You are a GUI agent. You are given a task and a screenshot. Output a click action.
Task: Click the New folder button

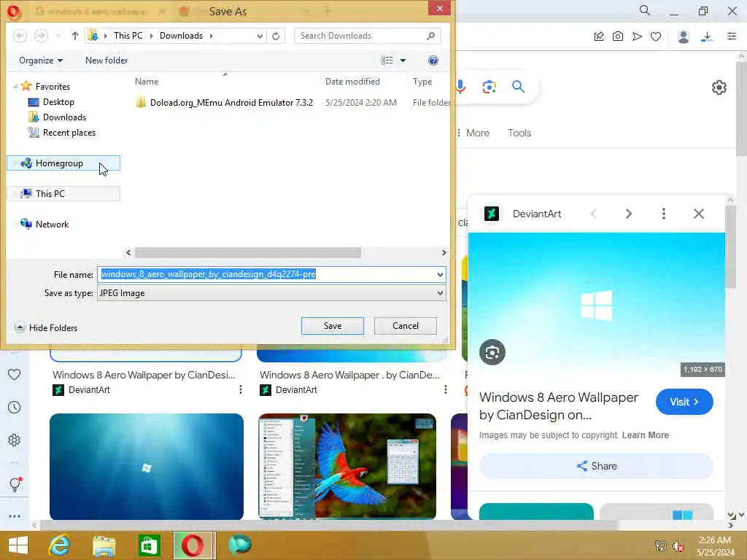pos(107,61)
